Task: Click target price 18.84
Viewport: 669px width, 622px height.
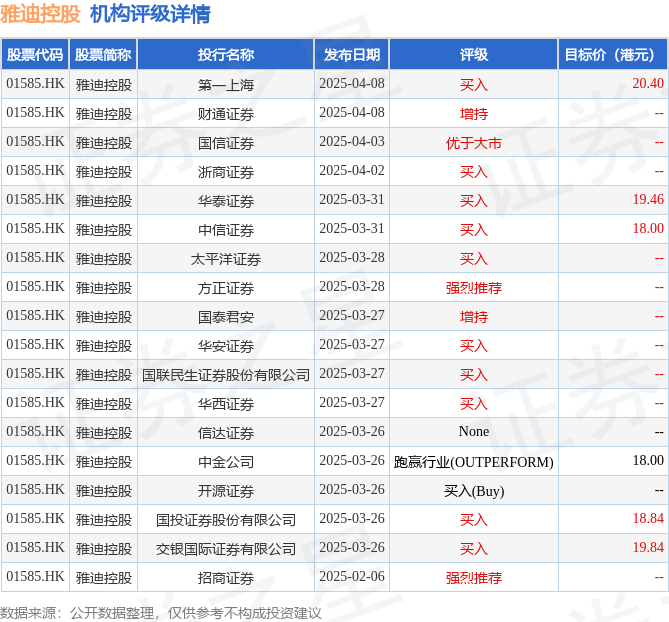Action: pyautogui.click(x=648, y=518)
